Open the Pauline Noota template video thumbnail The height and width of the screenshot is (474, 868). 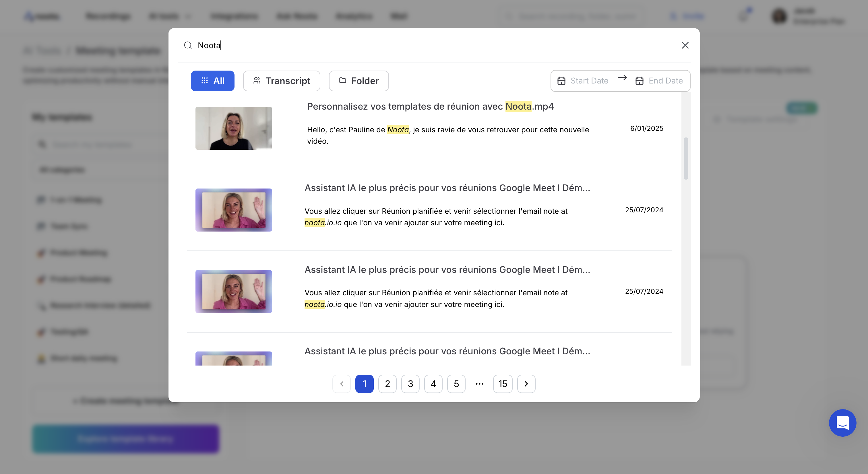pyautogui.click(x=234, y=128)
